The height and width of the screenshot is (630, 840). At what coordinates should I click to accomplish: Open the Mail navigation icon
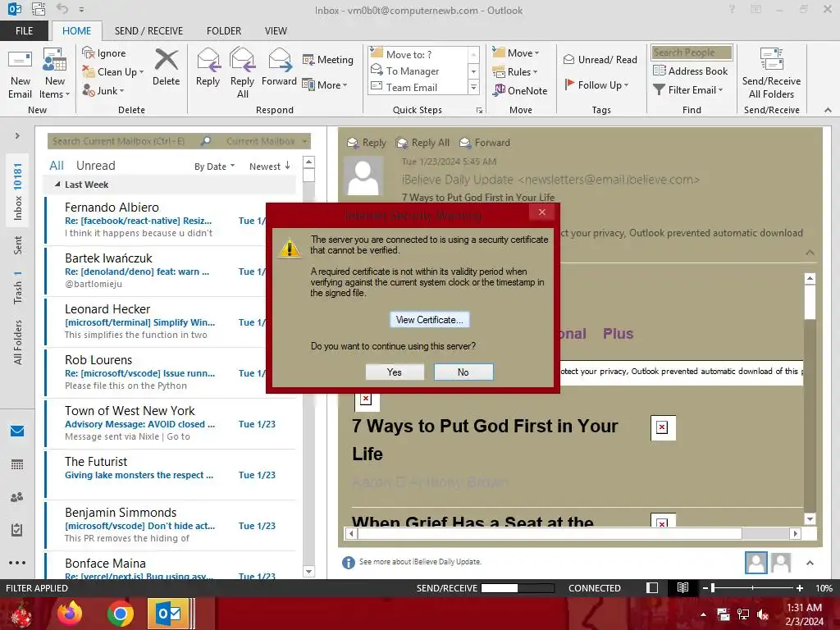click(x=17, y=431)
